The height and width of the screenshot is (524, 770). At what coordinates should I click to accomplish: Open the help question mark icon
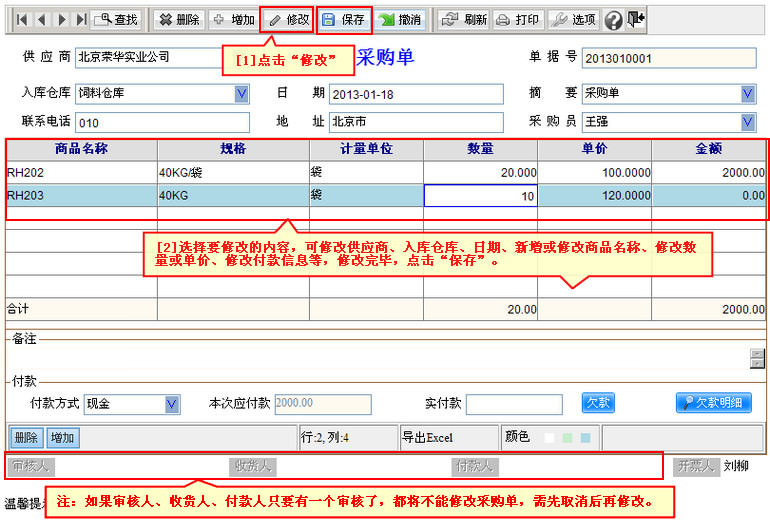tap(613, 20)
